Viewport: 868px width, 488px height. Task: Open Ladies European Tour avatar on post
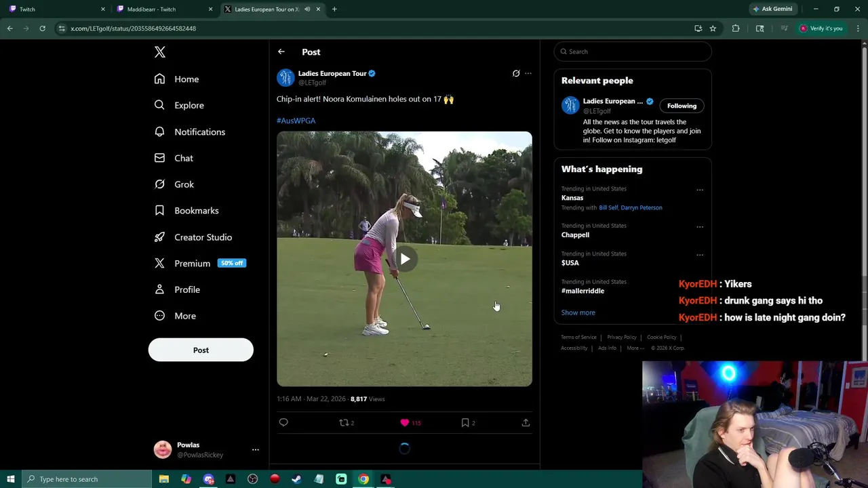(285, 78)
